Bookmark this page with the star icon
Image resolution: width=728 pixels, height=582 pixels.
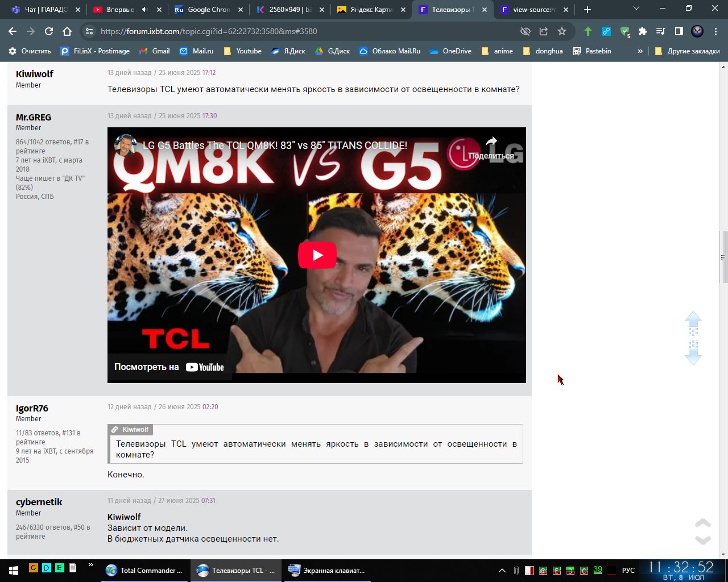point(562,31)
